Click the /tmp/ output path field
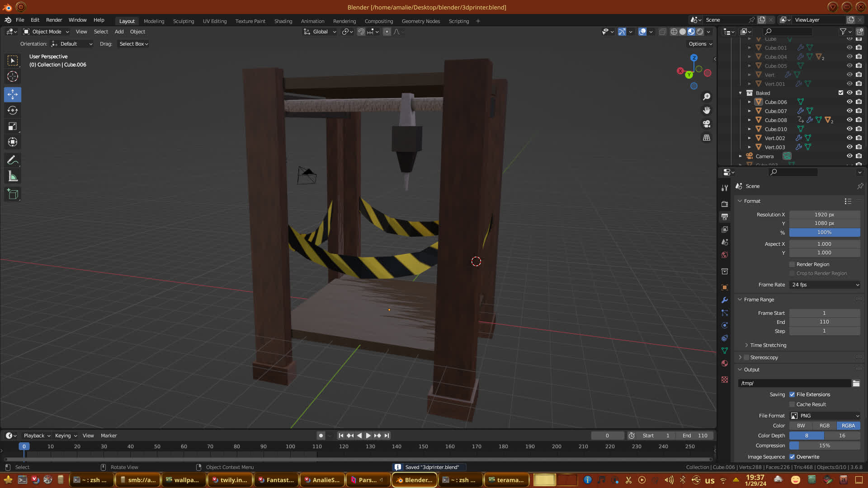The width and height of the screenshot is (868, 488). coord(795,383)
